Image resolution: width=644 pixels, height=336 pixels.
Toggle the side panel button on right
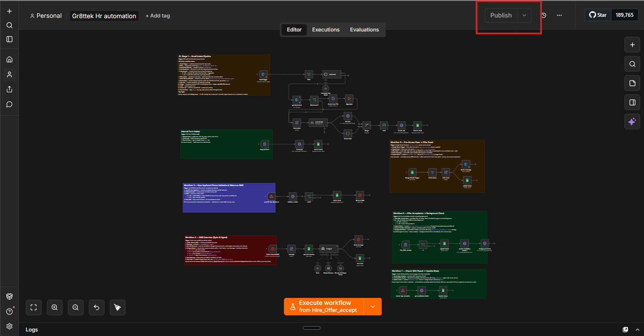(632, 102)
